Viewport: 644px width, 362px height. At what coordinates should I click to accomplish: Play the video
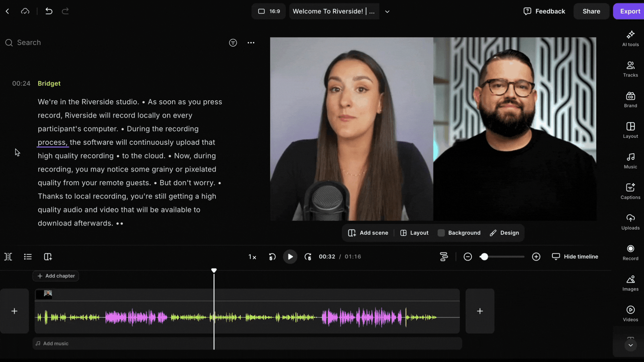coord(290,257)
